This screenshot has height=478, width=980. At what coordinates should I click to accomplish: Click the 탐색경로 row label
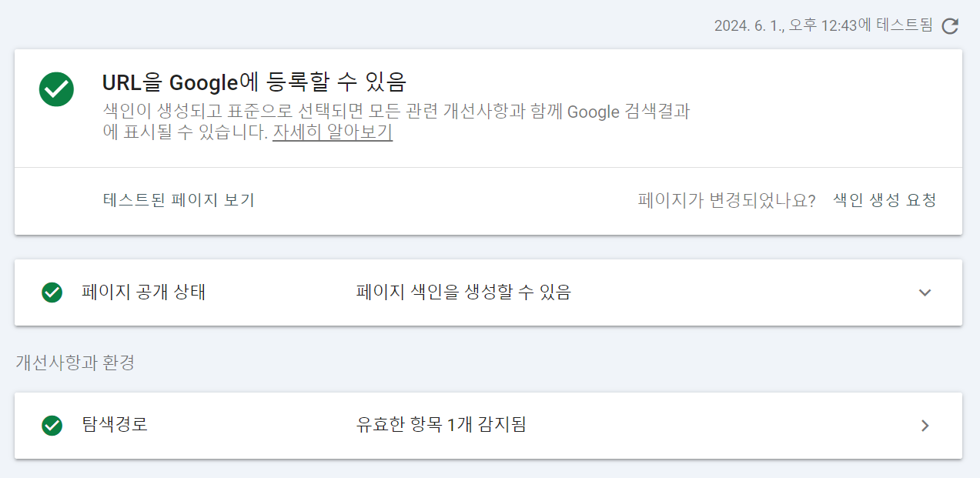(x=114, y=425)
